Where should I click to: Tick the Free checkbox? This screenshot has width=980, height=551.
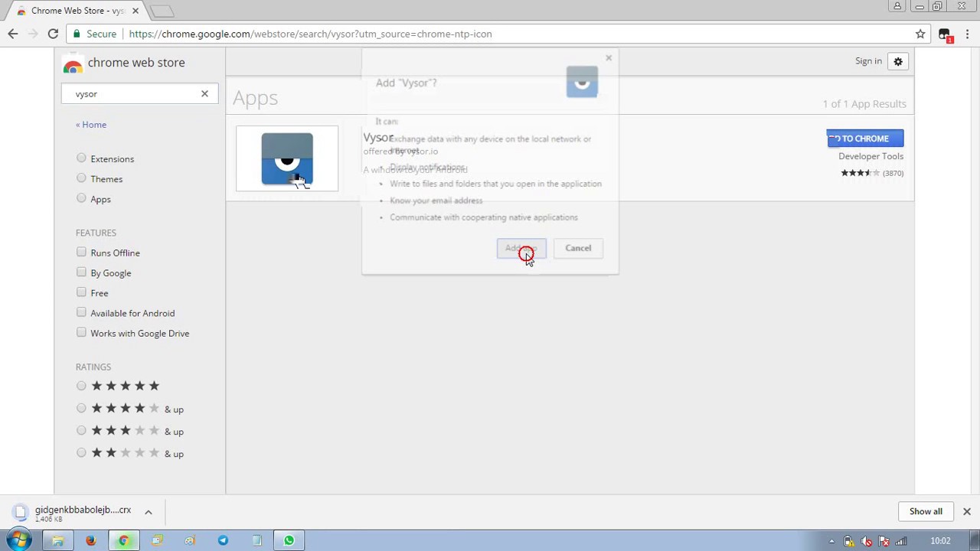[x=81, y=292]
